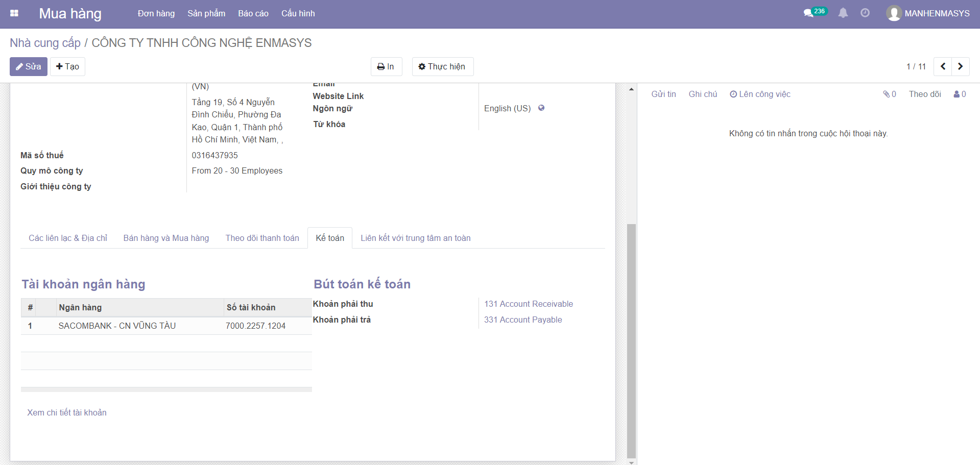The width and height of the screenshot is (980, 465).
Task: Select the SACOMBANK - CN VŨNG TÀU row
Action: coord(117,326)
